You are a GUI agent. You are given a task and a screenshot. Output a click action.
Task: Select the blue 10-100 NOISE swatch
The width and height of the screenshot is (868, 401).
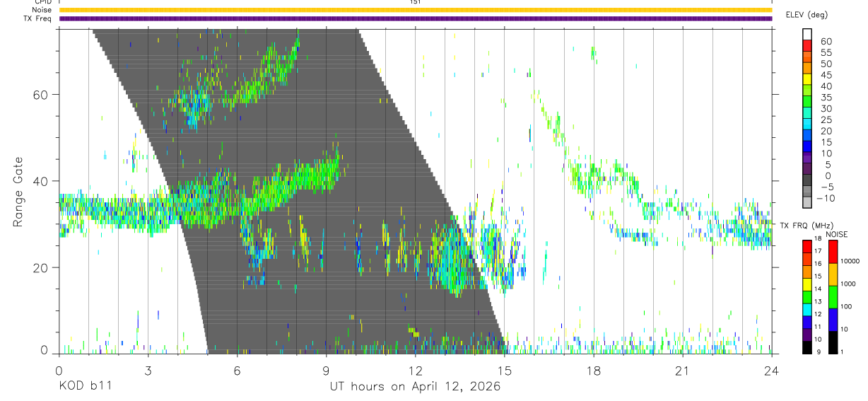(x=832, y=319)
